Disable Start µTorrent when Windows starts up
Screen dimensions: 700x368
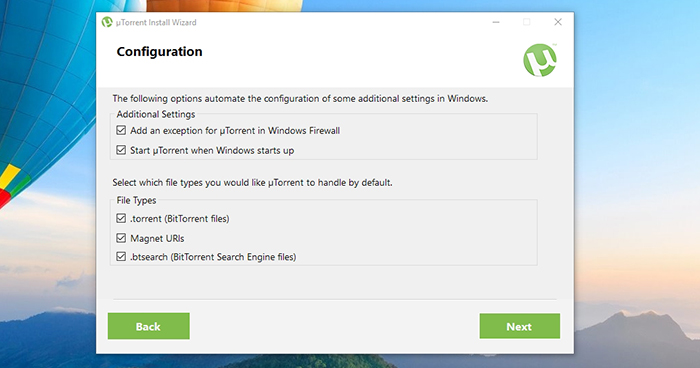121,150
